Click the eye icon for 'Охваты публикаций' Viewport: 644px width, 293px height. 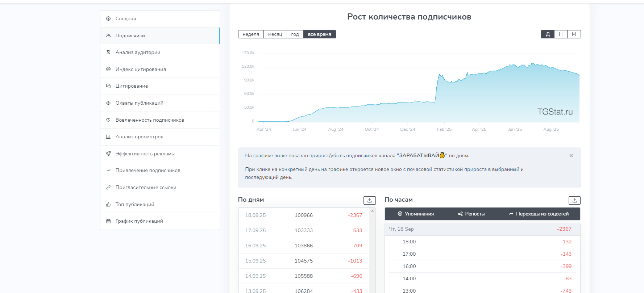tap(108, 103)
